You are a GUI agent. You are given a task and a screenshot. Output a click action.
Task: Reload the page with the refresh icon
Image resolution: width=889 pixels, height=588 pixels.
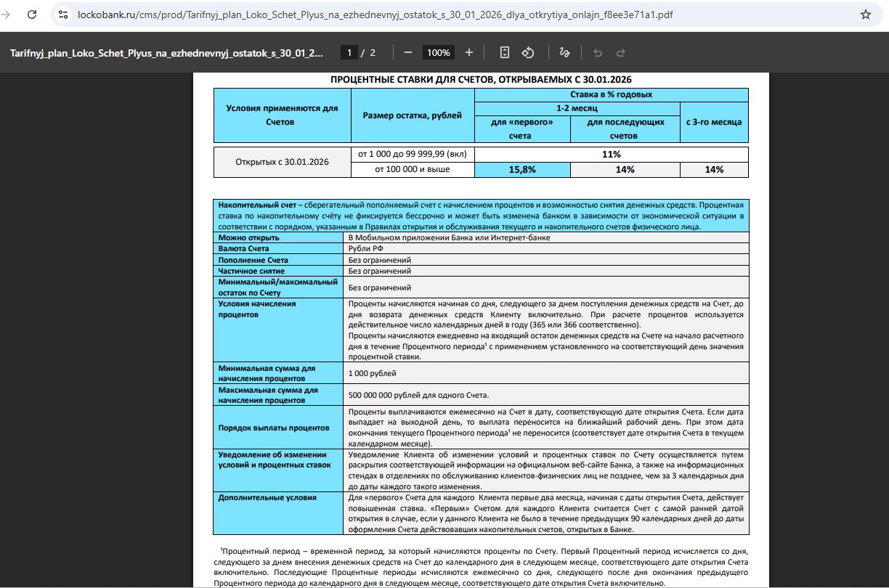(32, 15)
